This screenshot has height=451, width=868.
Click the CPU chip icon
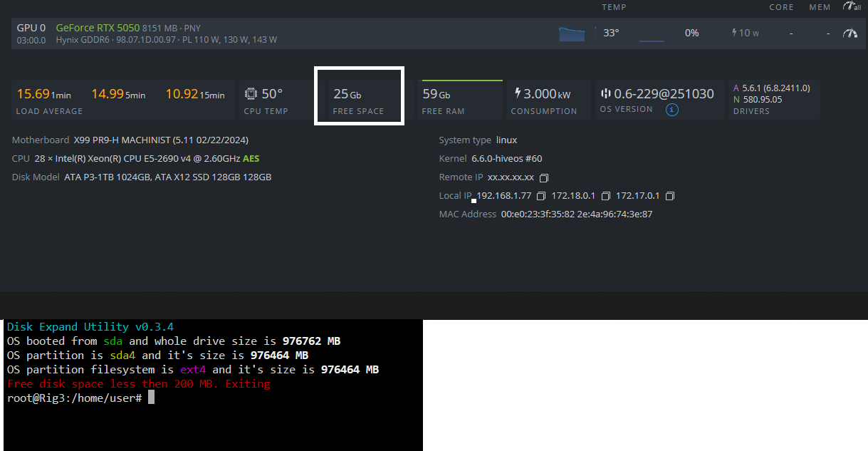pos(251,94)
